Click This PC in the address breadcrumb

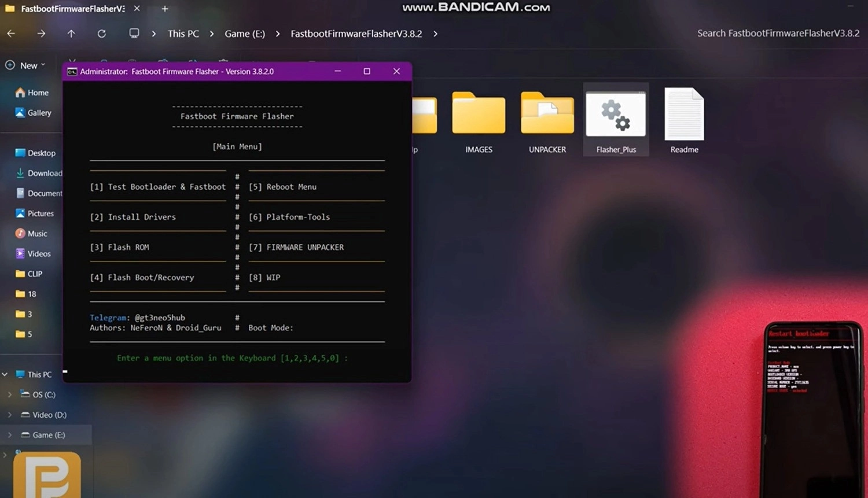pos(183,34)
